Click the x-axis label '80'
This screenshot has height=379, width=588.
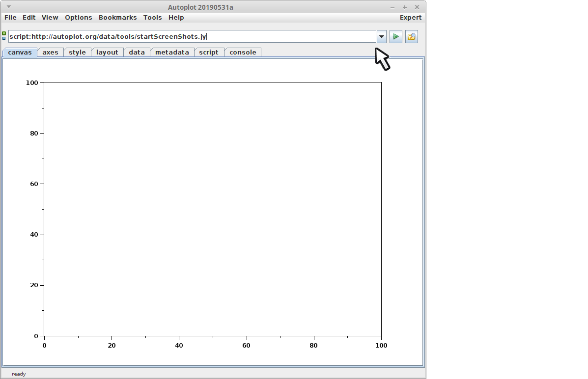coord(313,346)
